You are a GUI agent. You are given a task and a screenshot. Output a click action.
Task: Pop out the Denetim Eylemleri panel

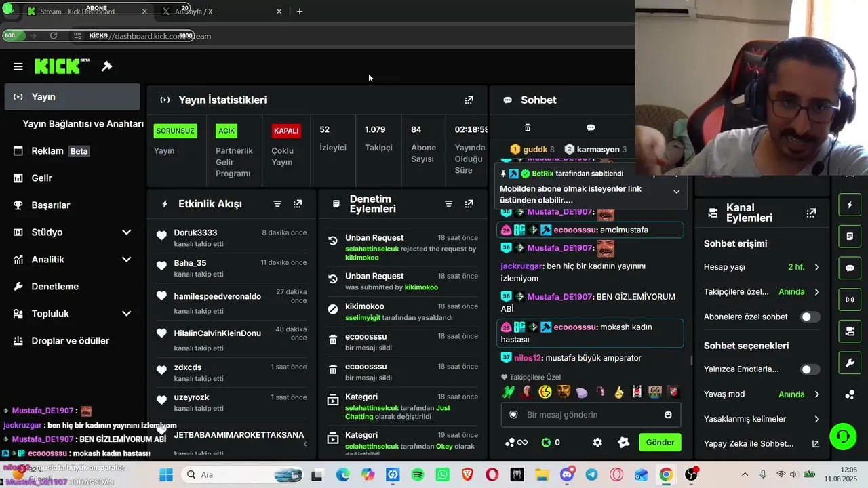point(469,204)
